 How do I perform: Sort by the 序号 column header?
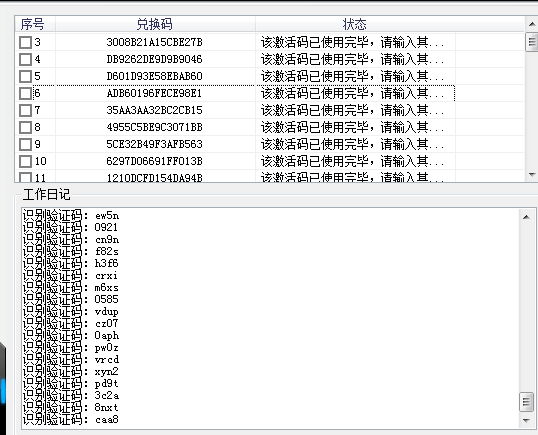tap(35, 24)
